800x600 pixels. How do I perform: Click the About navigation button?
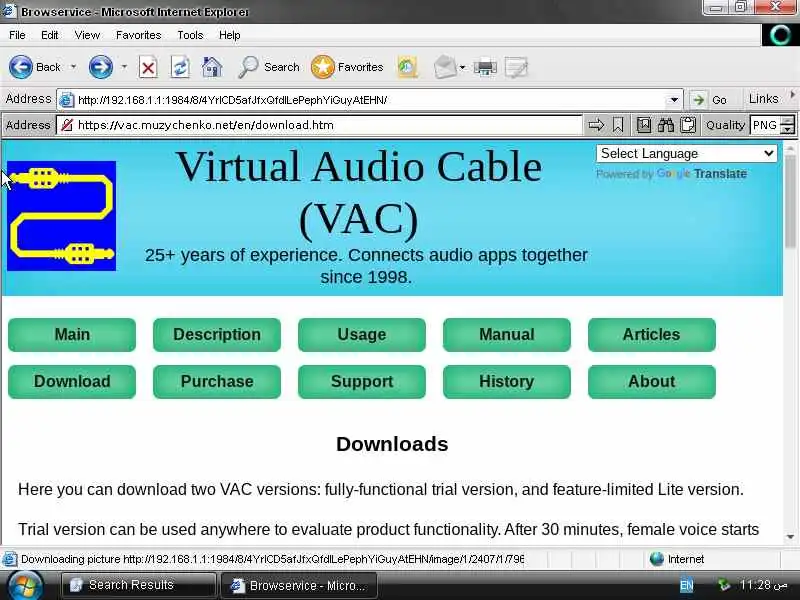[652, 382]
